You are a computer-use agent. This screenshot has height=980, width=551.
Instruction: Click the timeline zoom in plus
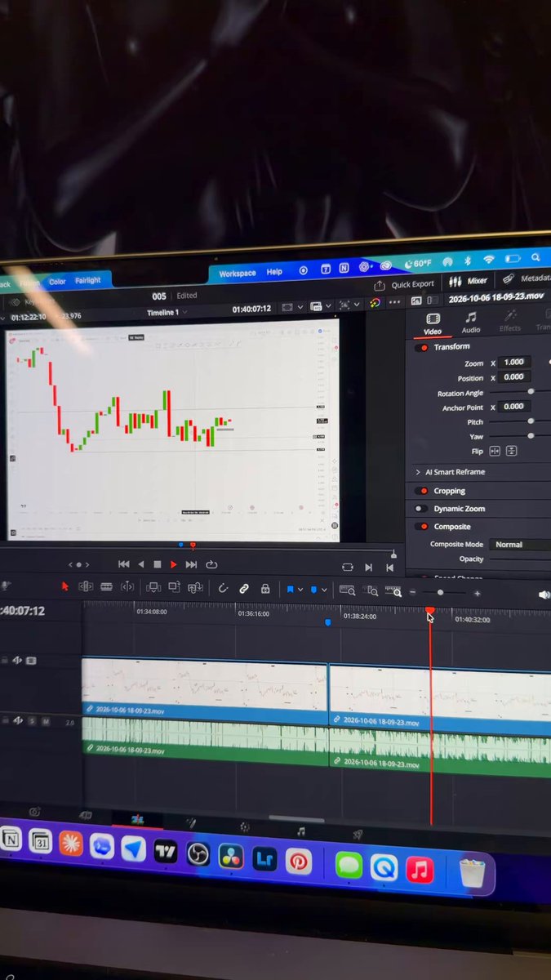[478, 594]
